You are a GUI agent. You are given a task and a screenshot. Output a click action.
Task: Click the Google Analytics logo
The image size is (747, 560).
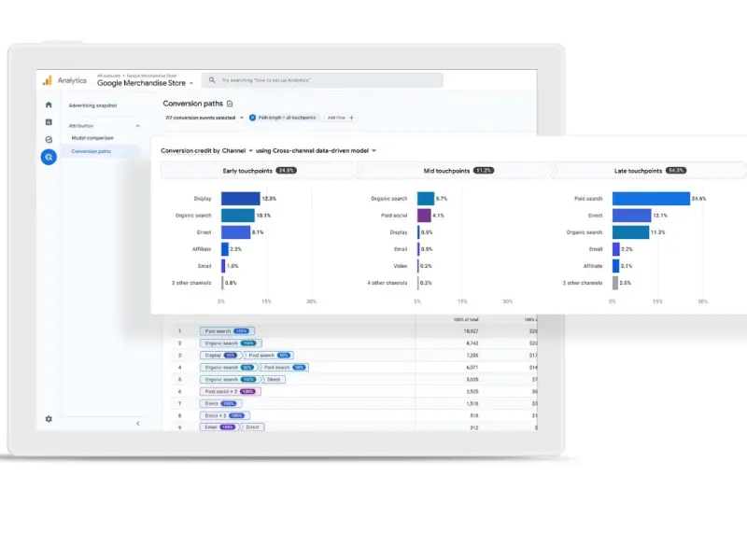click(x=47, y=81)
